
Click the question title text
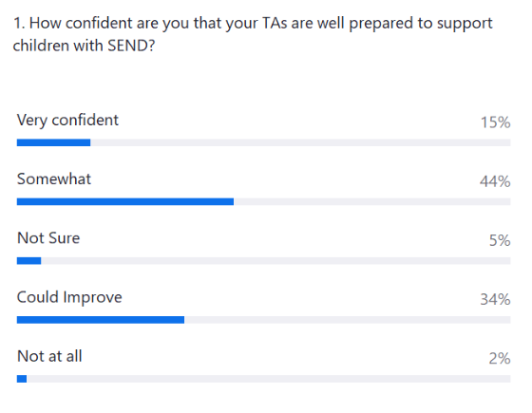pyautogui.click(x=253, y=34)
